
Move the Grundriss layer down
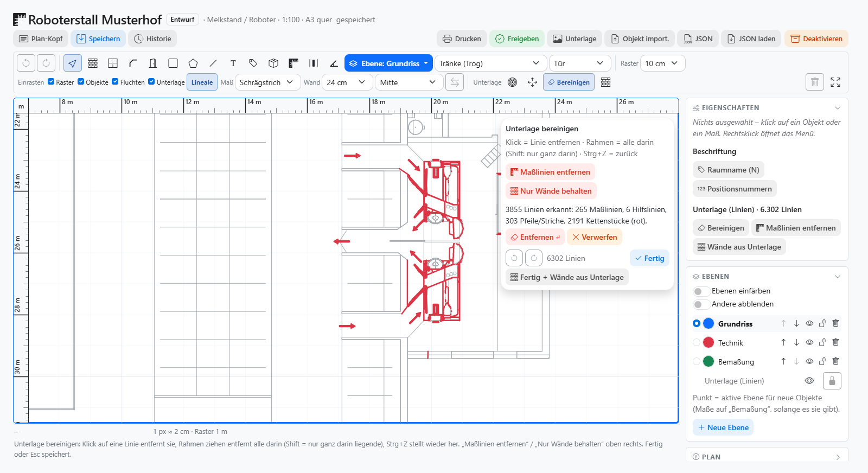796,323
